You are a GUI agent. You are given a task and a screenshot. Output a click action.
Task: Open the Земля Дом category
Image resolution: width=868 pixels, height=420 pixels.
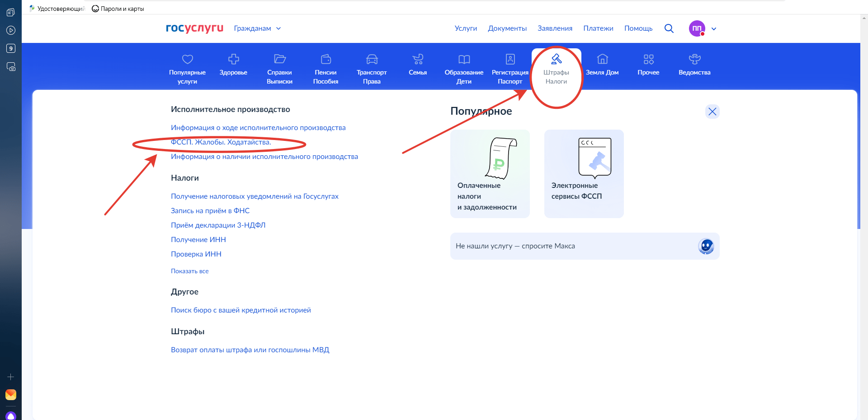coord(602,65)
